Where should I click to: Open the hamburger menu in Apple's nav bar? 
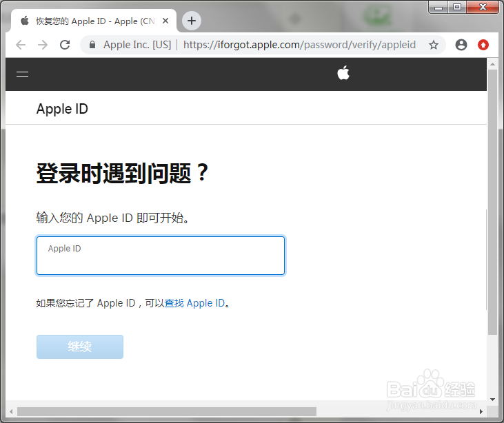[23, 74]
